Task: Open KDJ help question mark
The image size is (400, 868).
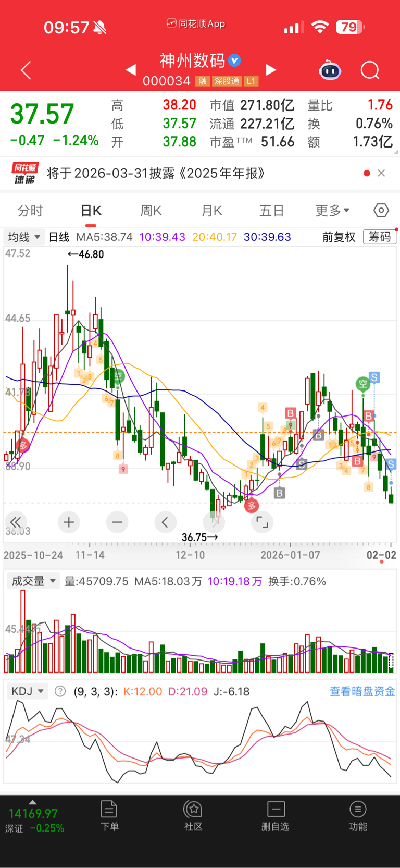Action: click(x=60, y=691)
